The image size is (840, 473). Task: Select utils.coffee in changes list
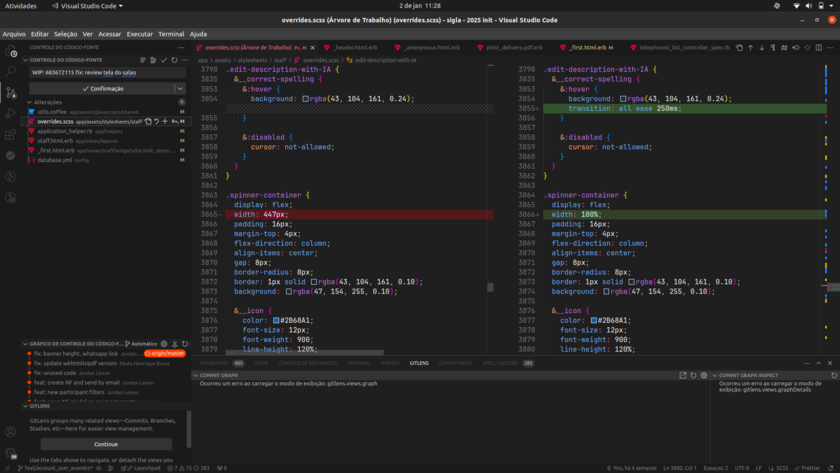106,112
